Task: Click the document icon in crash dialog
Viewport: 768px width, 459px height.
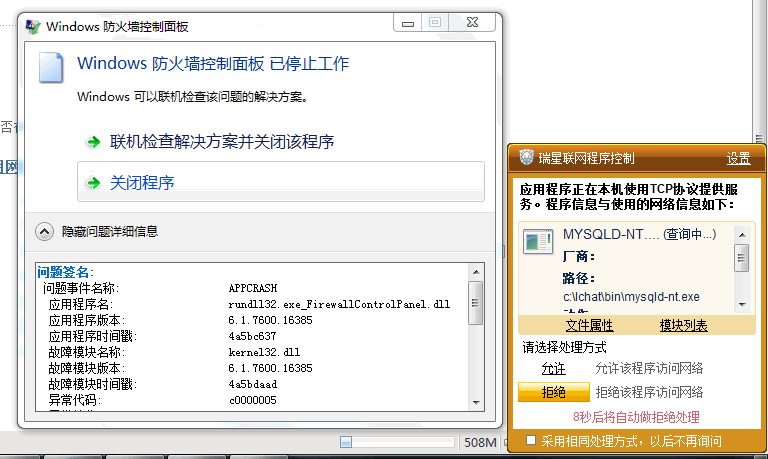Action: coord(51,68)
